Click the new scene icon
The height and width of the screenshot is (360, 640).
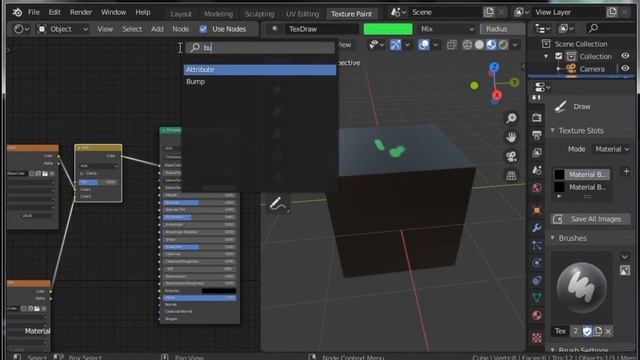pos(489,12)
